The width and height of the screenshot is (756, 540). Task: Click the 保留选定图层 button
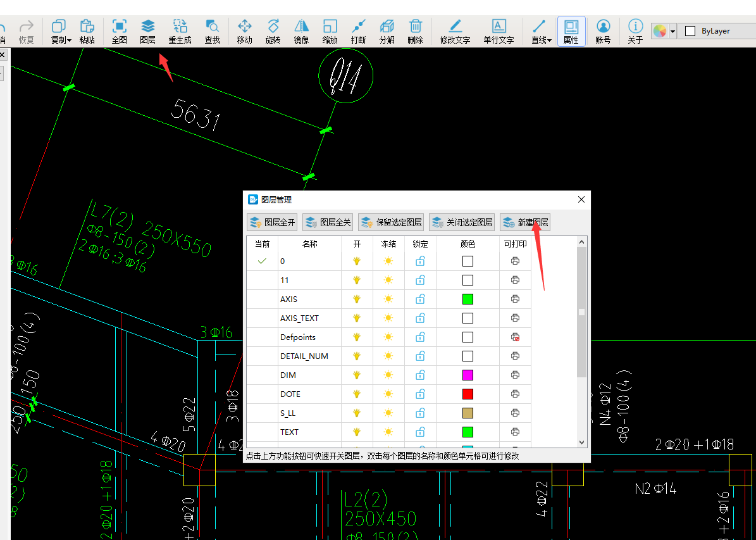pos(391,222)
